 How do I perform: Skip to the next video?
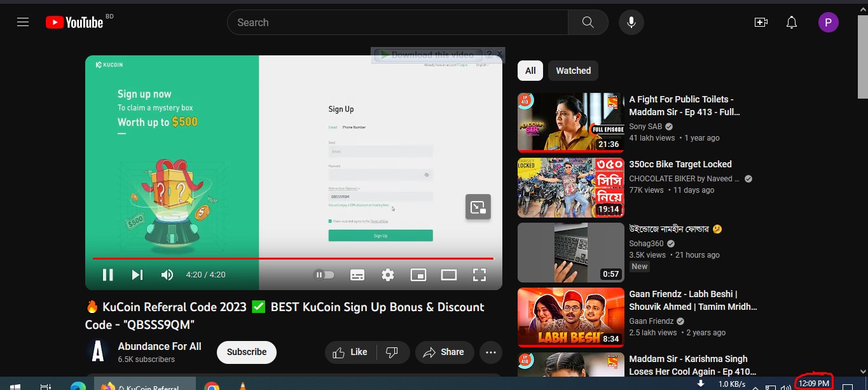point(137,275)
